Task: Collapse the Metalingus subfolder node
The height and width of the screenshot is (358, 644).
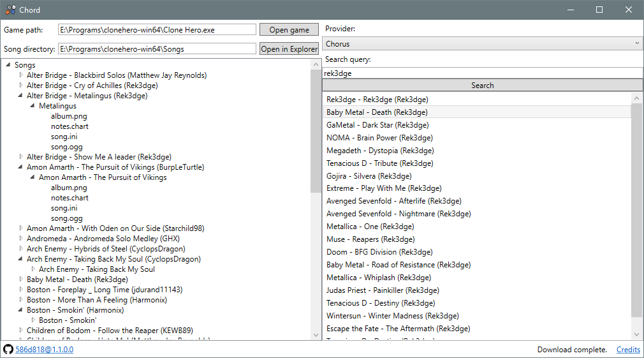Action: [33, 106]
